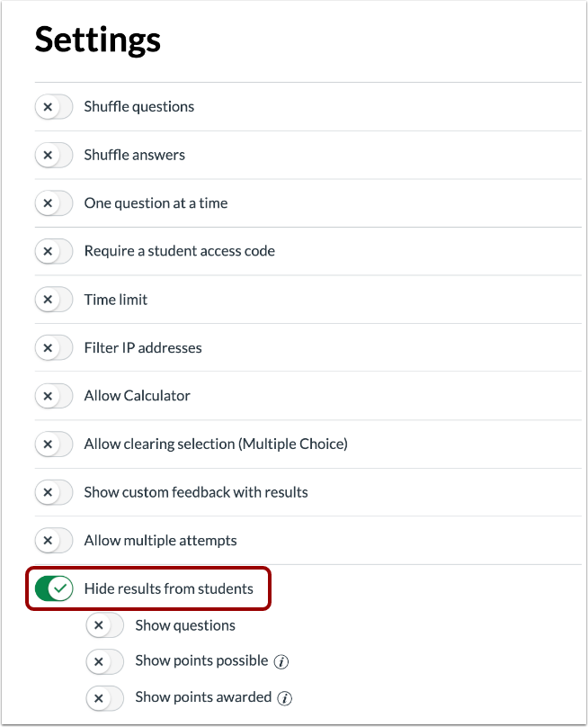Open info icon next to Show points awarded
Viewport: 588px width, 727px height.
(x=285, y=697)
